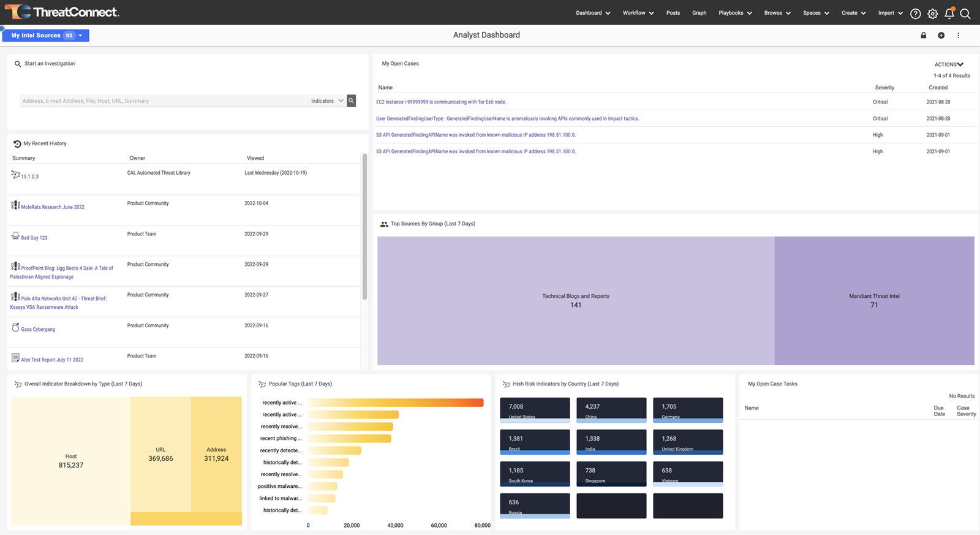Click the High Risk Indicators card icon
980x535 pixels.
(x=506, y=384)
